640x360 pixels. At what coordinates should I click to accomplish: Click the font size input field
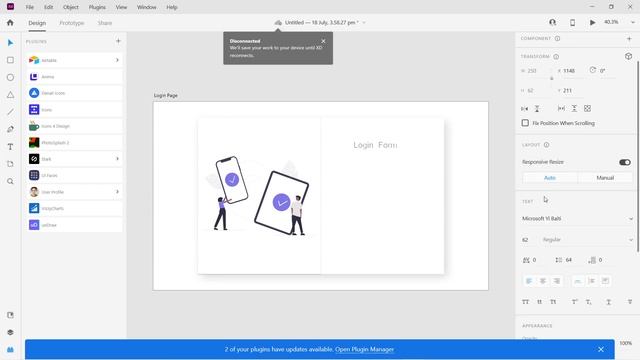pos(529,240)
